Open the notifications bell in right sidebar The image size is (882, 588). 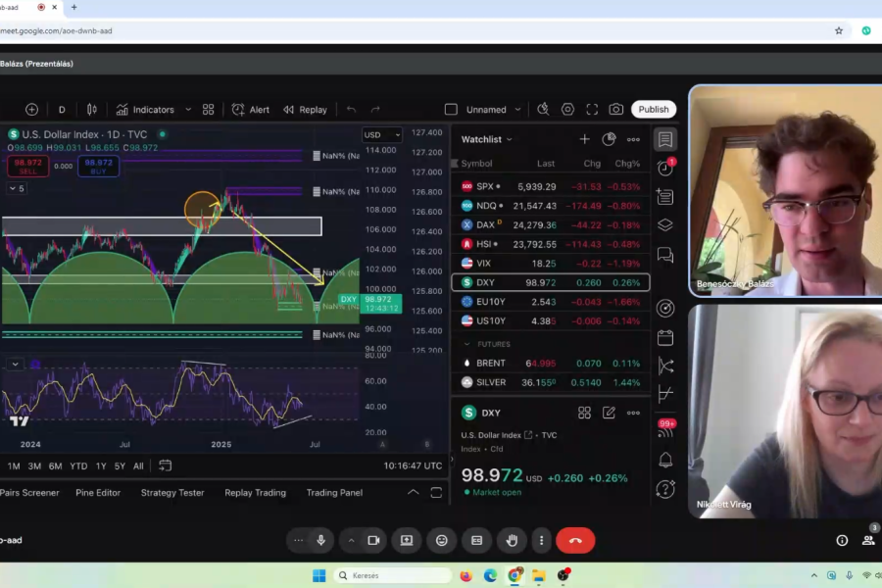click(665, 460)
